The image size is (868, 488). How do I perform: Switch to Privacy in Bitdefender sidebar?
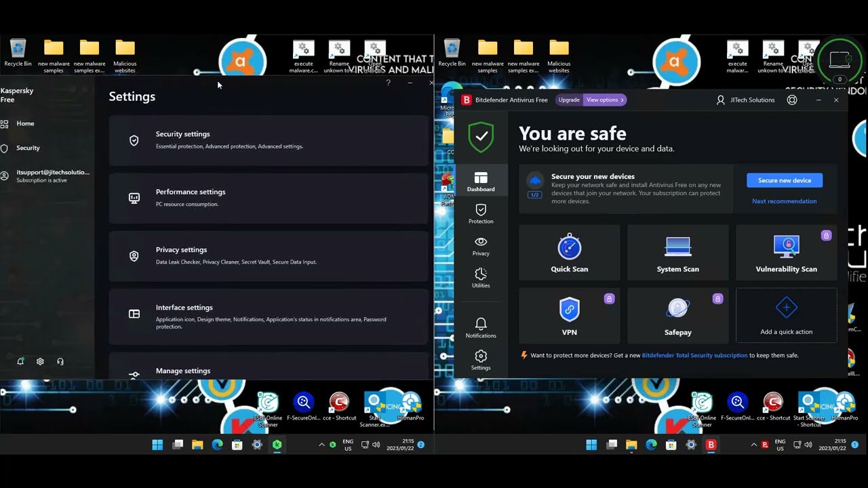(481, 246)
